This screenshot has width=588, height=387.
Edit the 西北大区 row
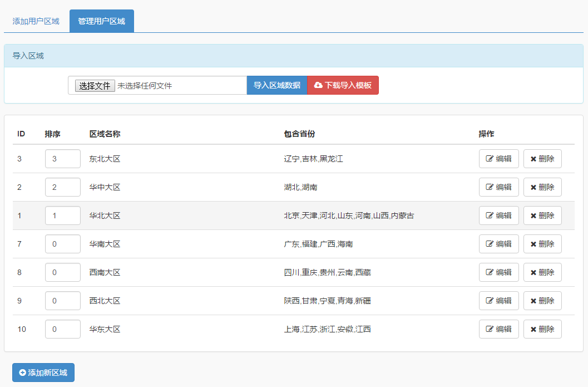(x=499, y=301)
